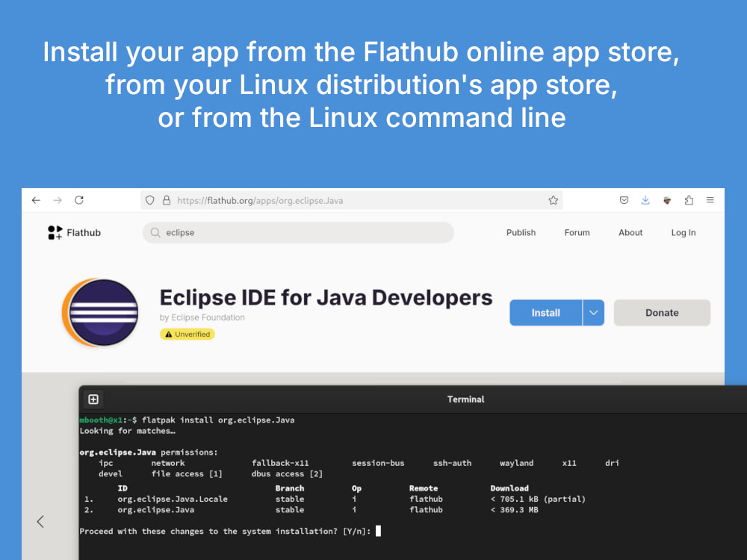Screen dimensions: 747x560
Task: Open the extensions puzzle icon
Action: (689, 200)
